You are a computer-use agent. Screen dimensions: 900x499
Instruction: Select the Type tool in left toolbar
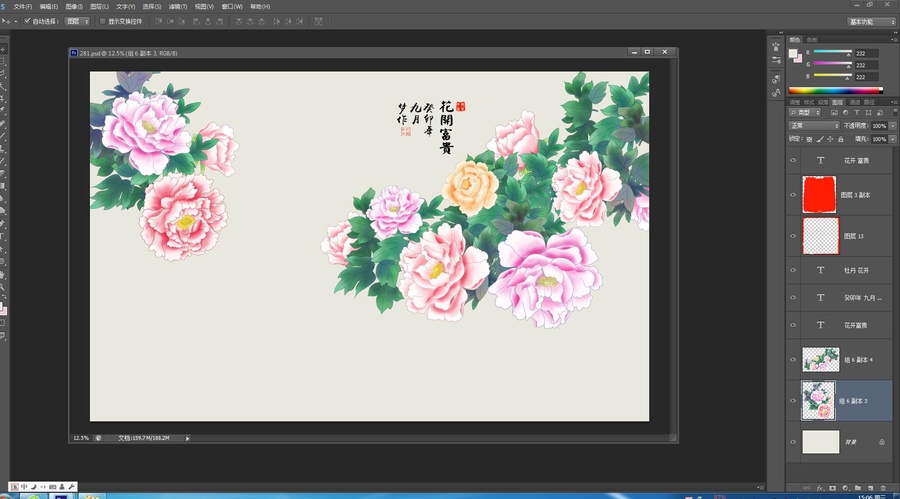tap(3, 236)
